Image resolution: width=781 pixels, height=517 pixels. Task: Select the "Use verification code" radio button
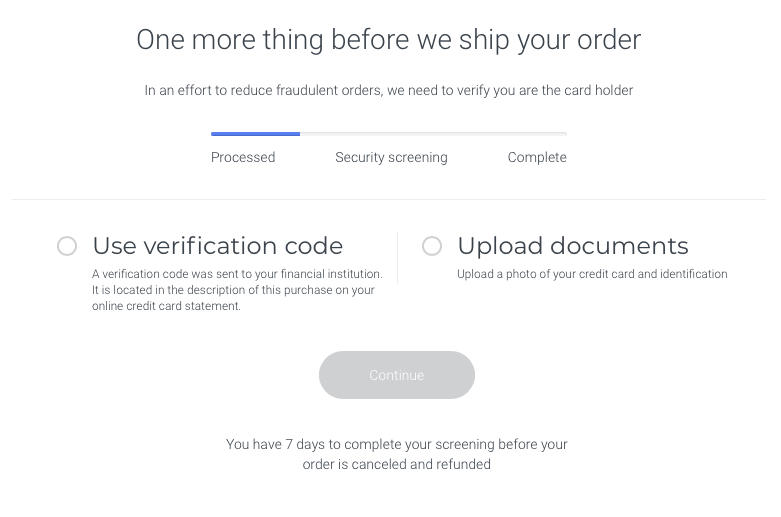67,246
